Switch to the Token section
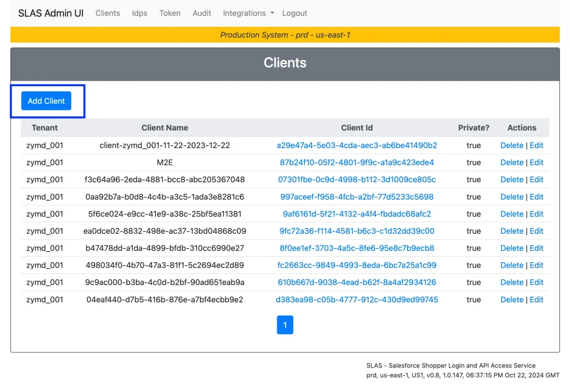This screenshot has width=570, height=392. pos(170,13)
